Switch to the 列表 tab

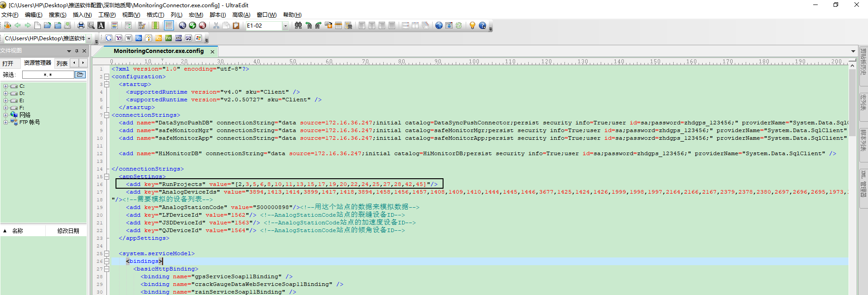coord(62,63)
